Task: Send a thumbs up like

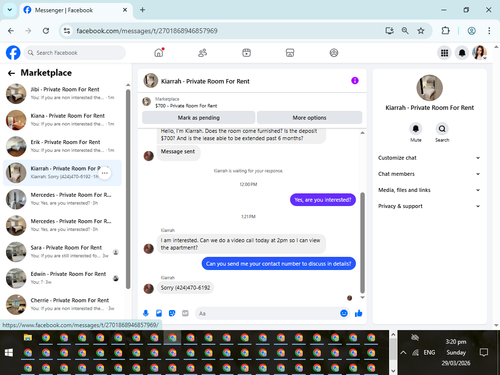Action: coord(359,313)
